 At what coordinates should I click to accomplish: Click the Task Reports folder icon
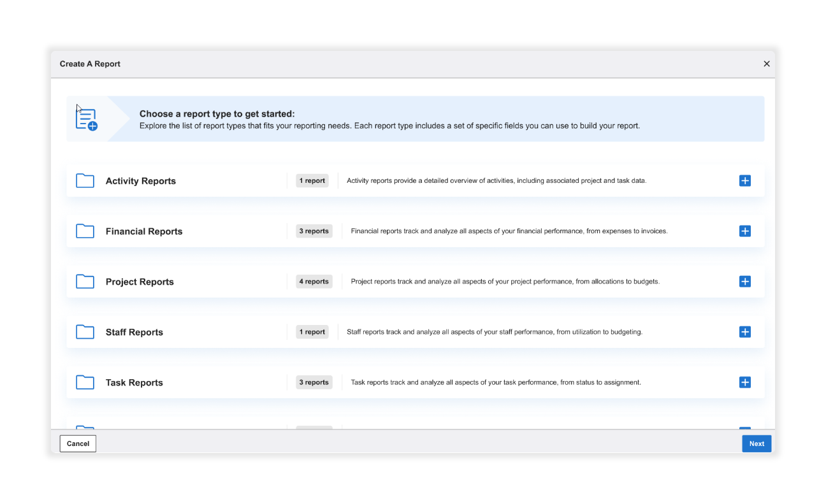pos(85,382)
